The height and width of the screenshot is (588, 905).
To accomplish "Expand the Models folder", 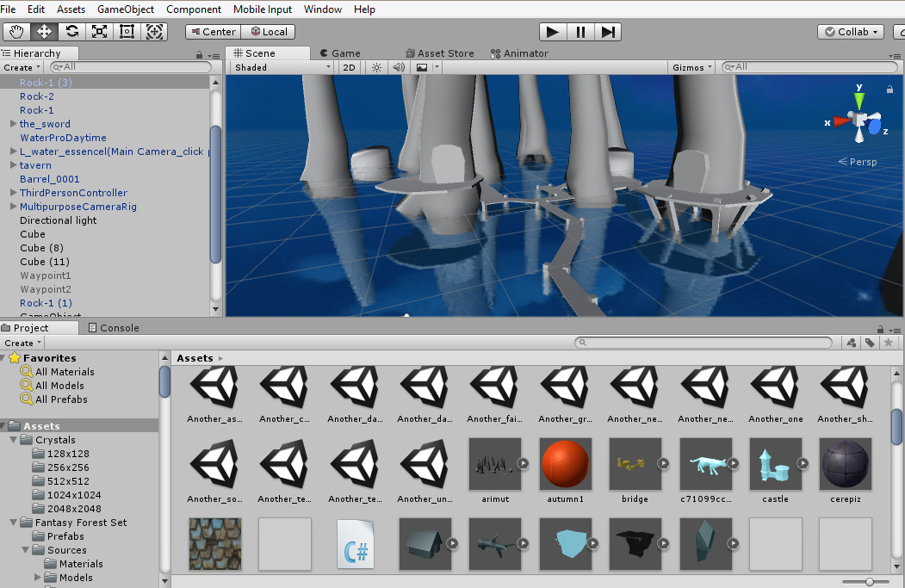I will tap(38, 577).
